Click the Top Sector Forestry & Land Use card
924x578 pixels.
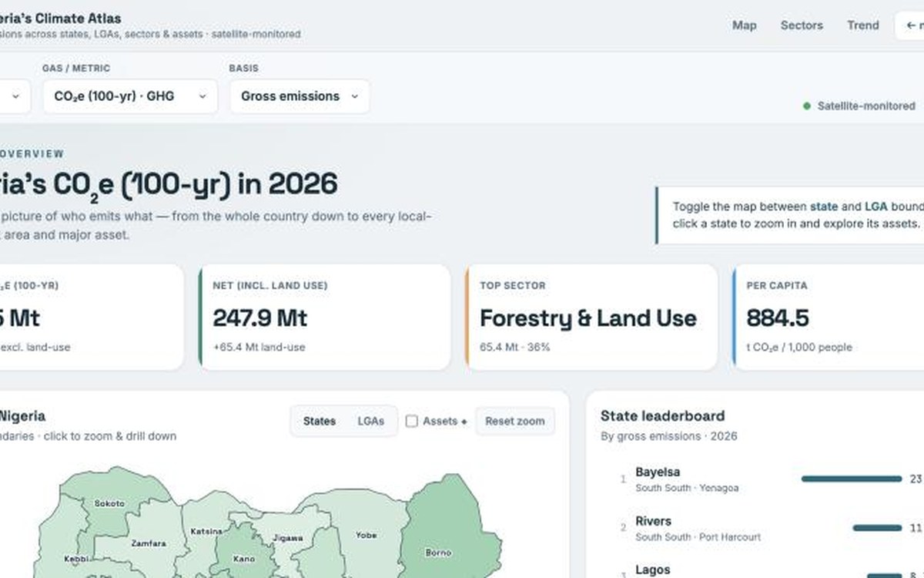591,318
